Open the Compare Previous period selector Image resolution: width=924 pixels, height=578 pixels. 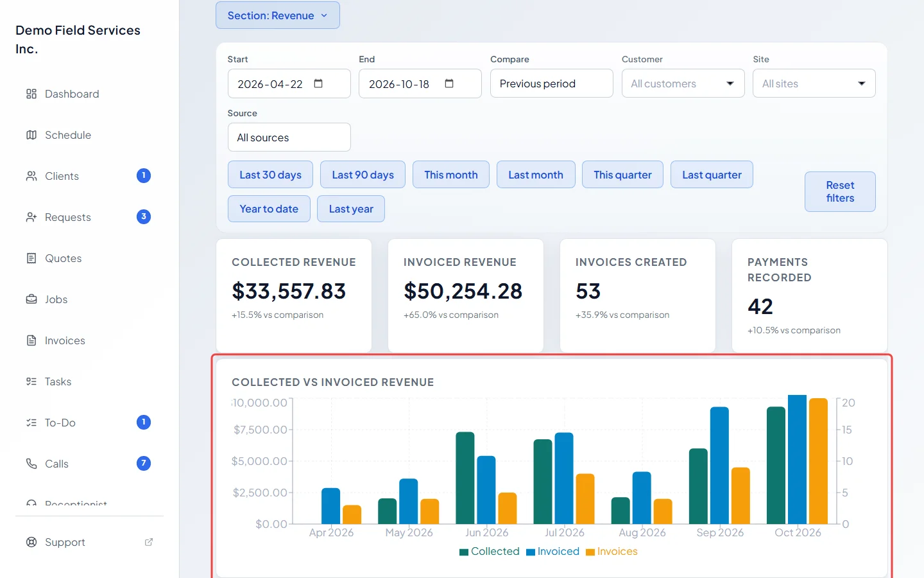[x=552, y=83]
